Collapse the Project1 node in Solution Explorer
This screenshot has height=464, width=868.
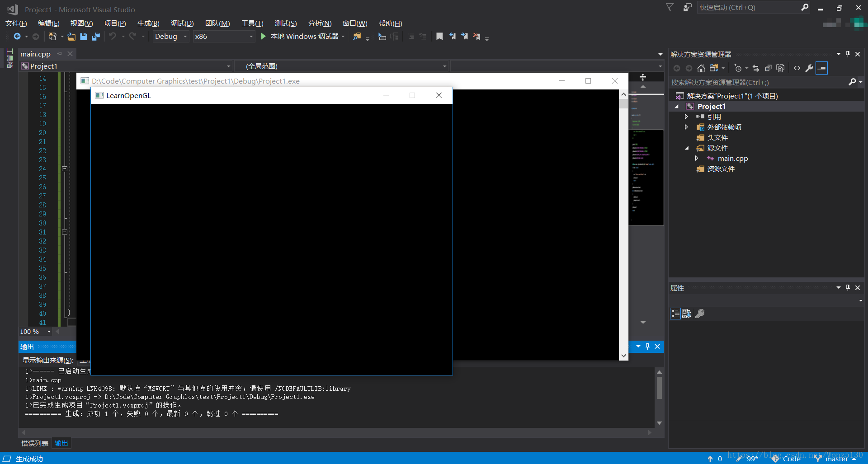[677, 107]
